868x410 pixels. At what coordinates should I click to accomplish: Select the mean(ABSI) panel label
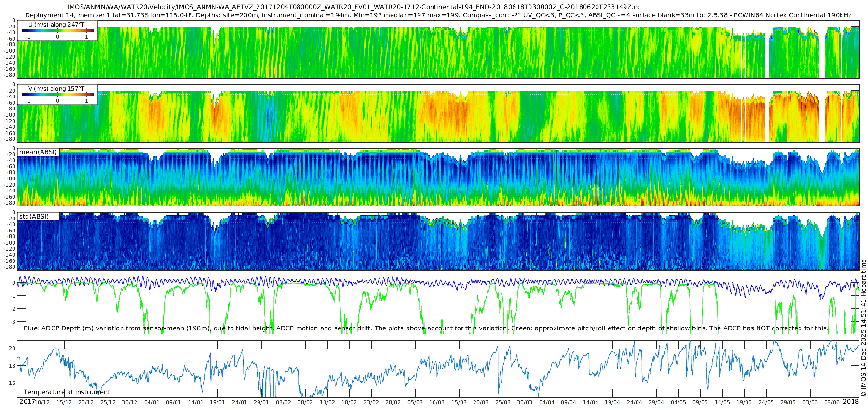point(38,152)
